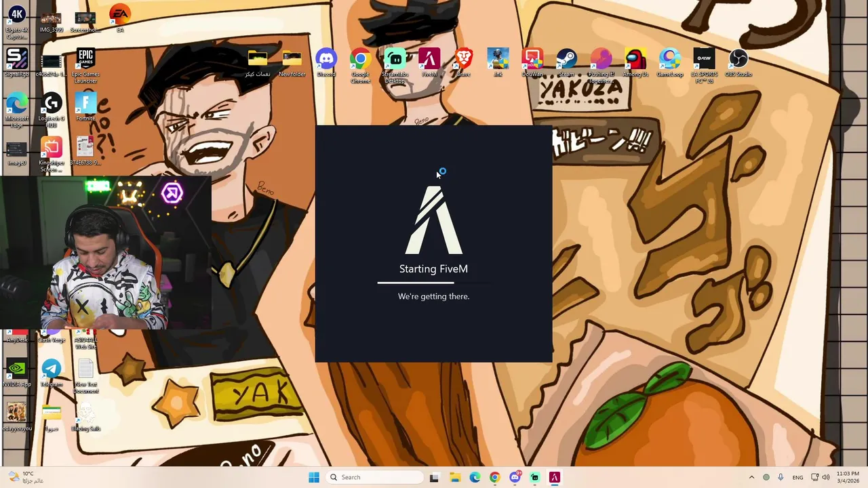
Task: Switch to Microsoft Edge on the taskbar
Action: (x=475, y=477)
